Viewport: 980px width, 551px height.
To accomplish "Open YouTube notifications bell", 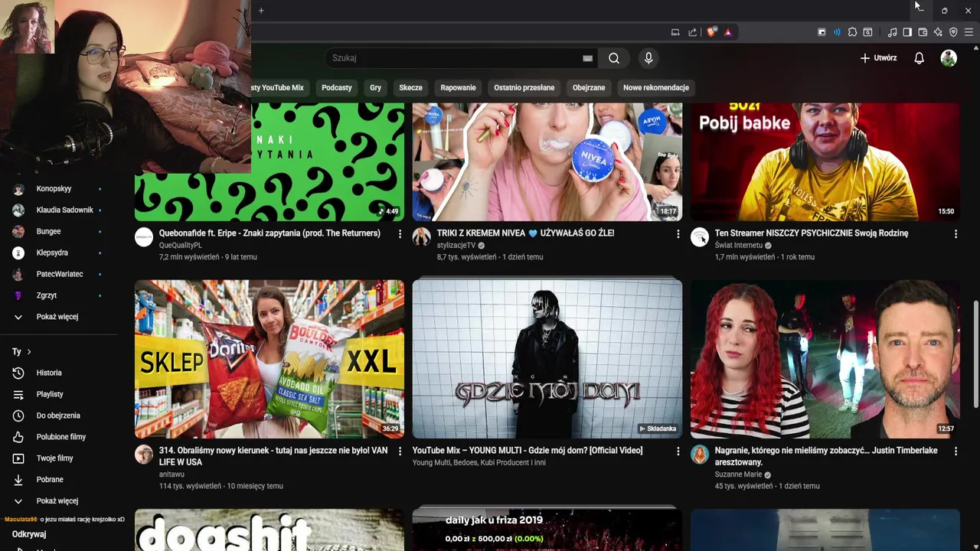I will [919, 58].
